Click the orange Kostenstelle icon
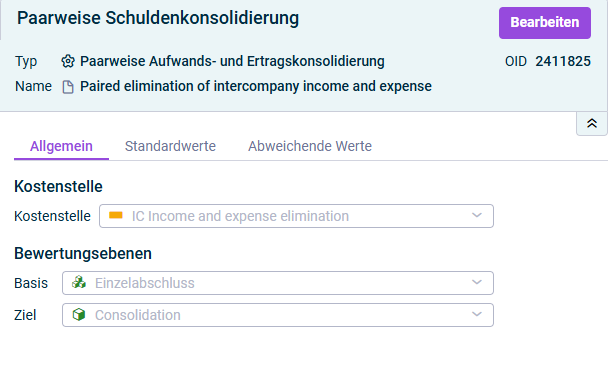Screen dimensions: 608x368 click(116, 215)
